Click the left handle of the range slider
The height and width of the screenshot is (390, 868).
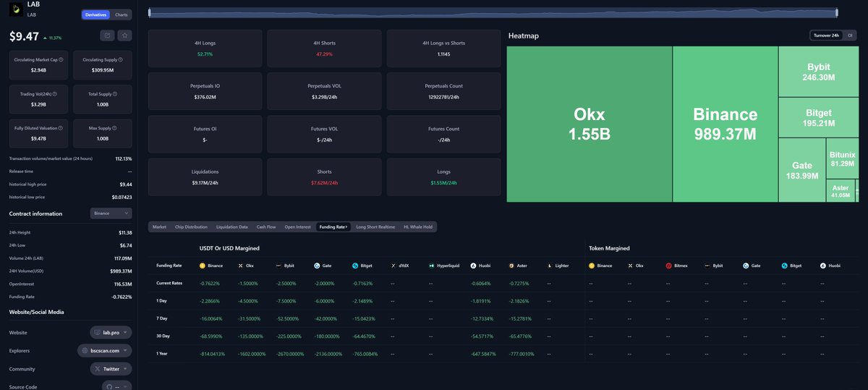pos(150,12)
